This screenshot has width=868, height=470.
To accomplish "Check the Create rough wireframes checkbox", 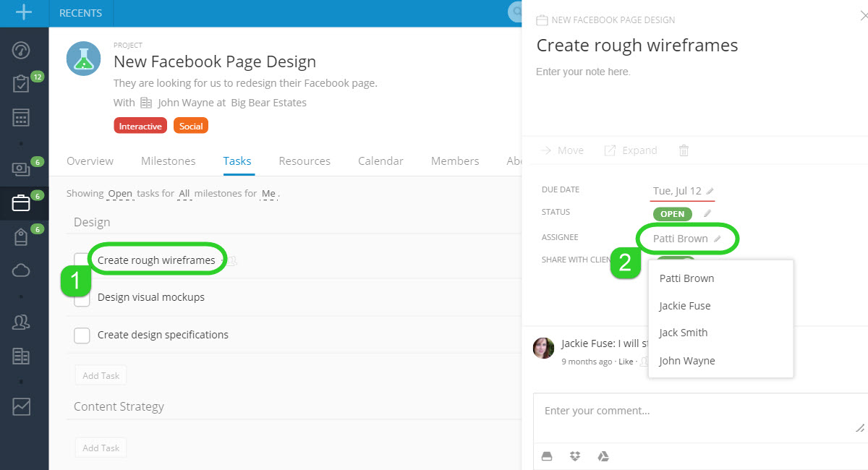I will pyautogui.click(x=82, y=260).
